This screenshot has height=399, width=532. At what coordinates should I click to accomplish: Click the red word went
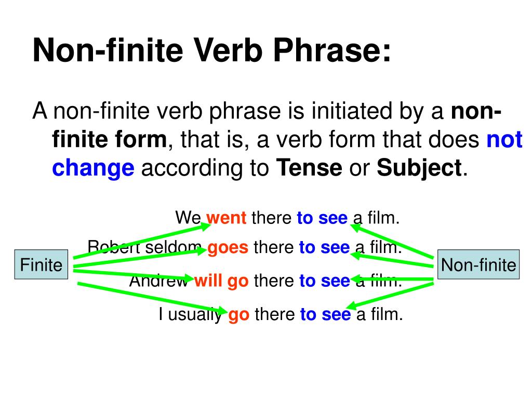226,218
